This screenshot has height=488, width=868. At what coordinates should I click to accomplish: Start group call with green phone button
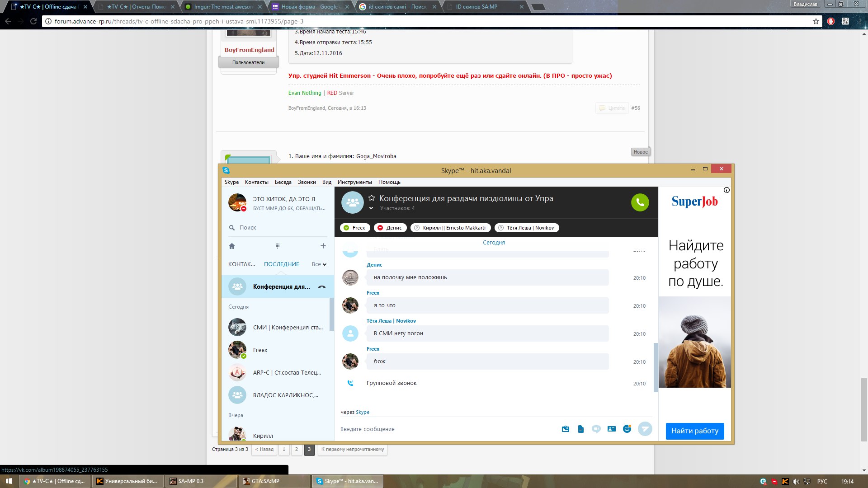point(640,202)
